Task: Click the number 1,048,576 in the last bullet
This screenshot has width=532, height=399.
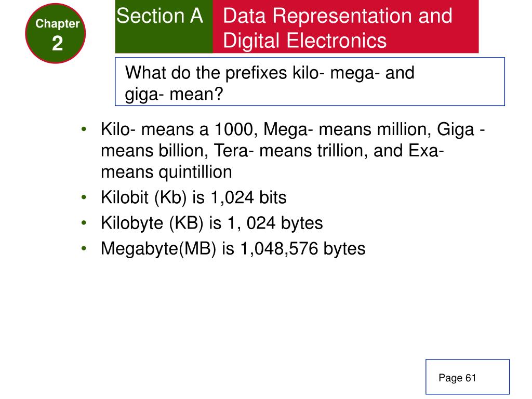Action: coord(279,249)
